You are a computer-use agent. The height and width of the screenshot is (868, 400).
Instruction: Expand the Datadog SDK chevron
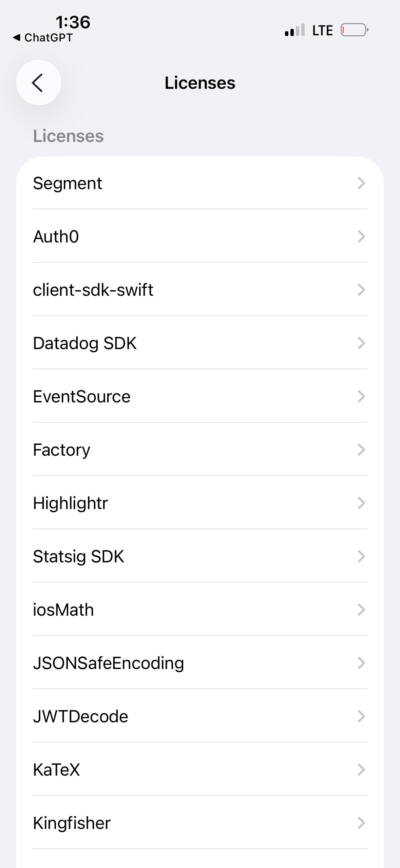tap(361, 343)
